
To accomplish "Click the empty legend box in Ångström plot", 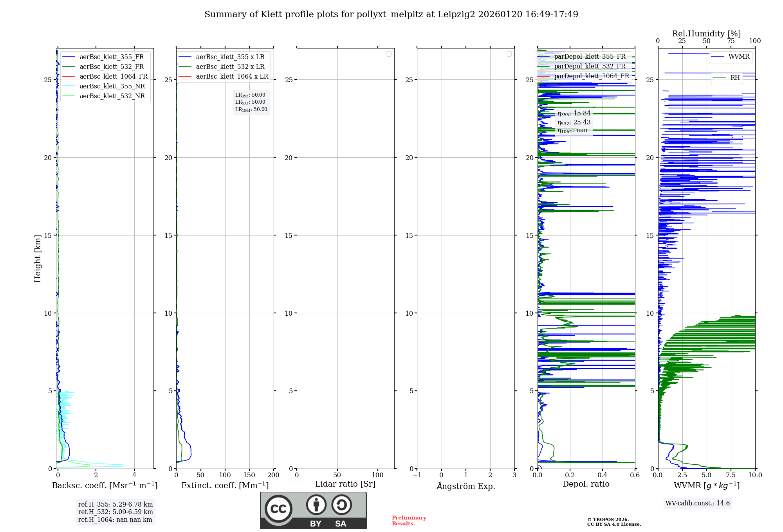I will [509, 54].
